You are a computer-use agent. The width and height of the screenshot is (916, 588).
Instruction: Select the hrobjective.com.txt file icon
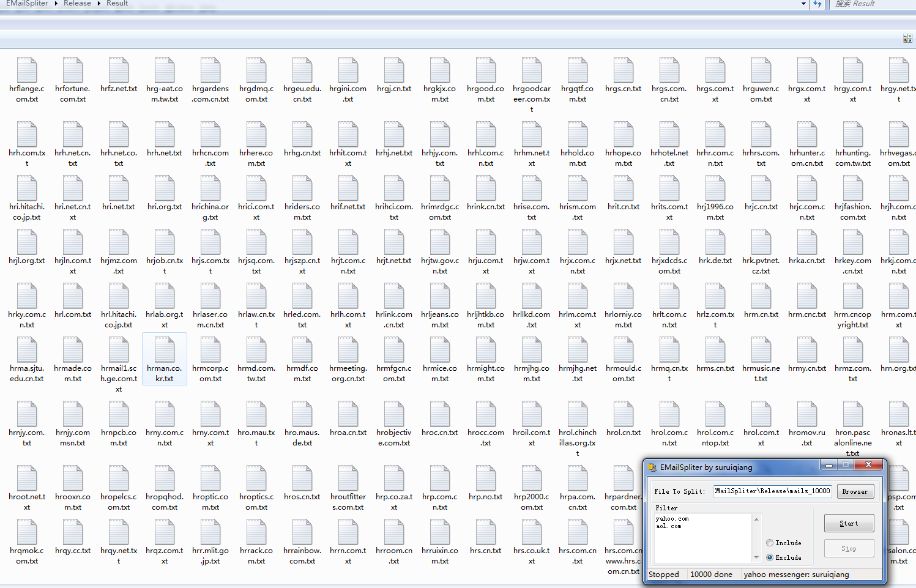point(394,414)
